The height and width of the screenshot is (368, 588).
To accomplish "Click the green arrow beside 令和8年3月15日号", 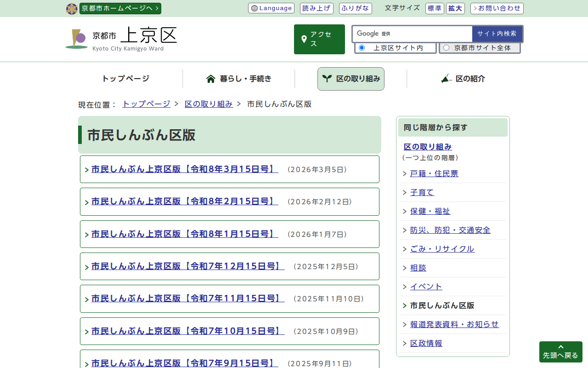I will (86, 169).
